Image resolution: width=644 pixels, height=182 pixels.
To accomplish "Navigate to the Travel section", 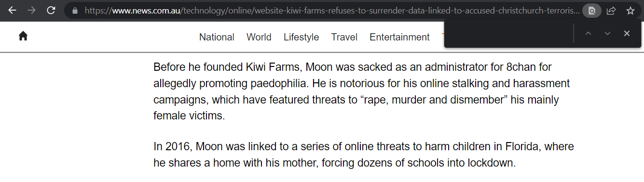I will tap(344, 37).
